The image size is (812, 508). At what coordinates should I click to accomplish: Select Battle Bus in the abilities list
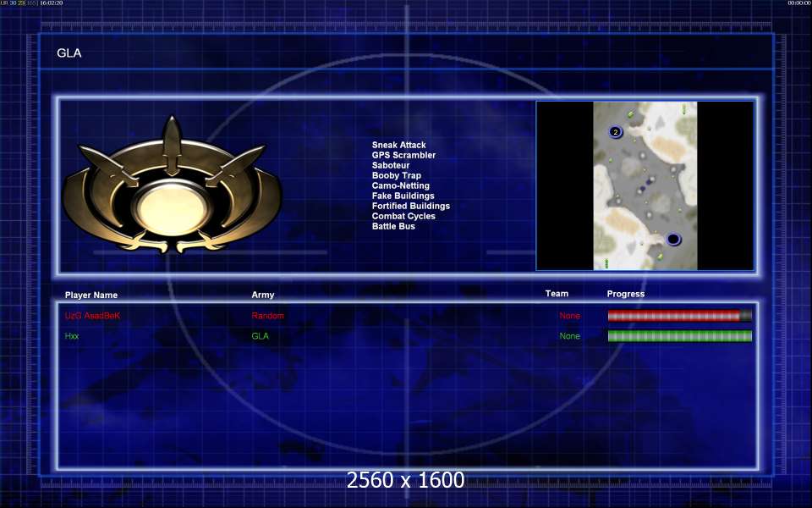(x=393, y=226)
